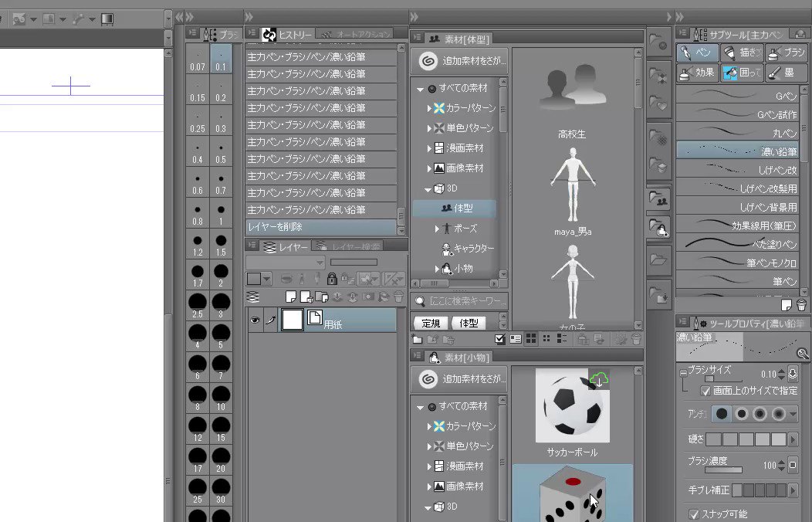Select the first anti-aliasing option
This screenshot has width=812, height=522.
(x=722, y=414)
